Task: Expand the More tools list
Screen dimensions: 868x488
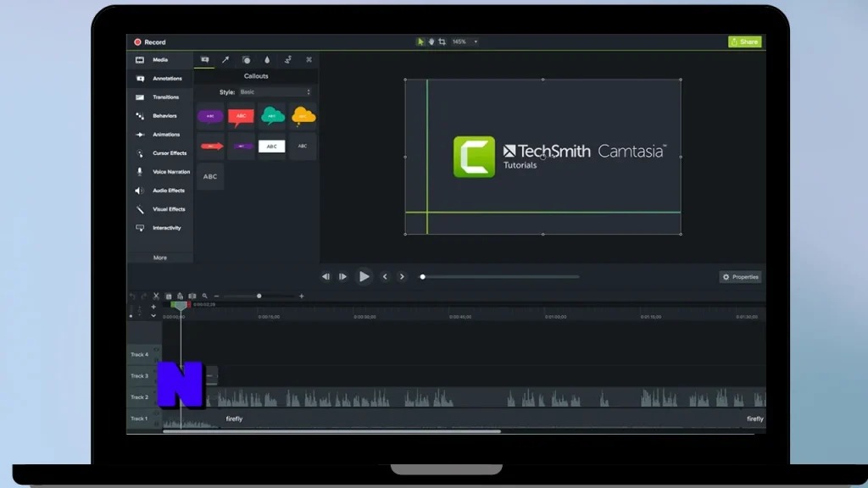Action: [160, 258]
